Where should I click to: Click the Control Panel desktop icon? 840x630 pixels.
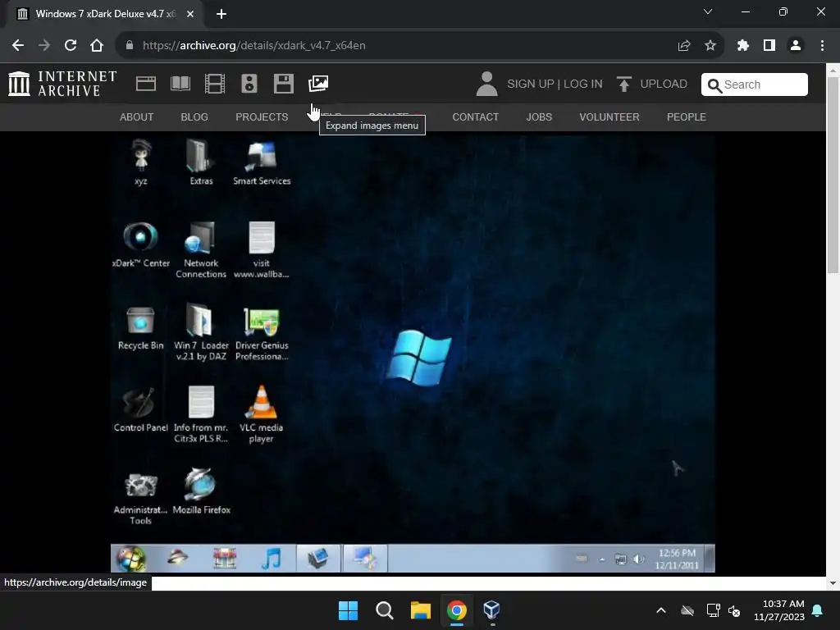point(141,409)
